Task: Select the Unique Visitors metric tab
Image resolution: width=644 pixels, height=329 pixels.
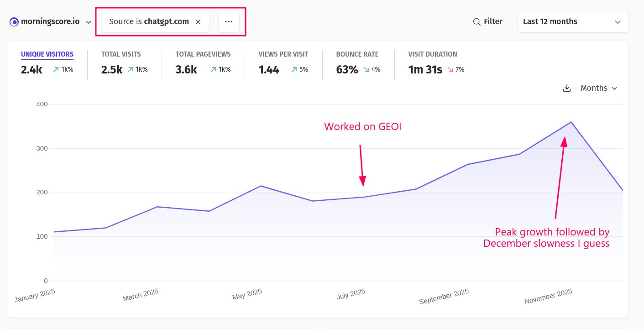Action: pos(47,54)
